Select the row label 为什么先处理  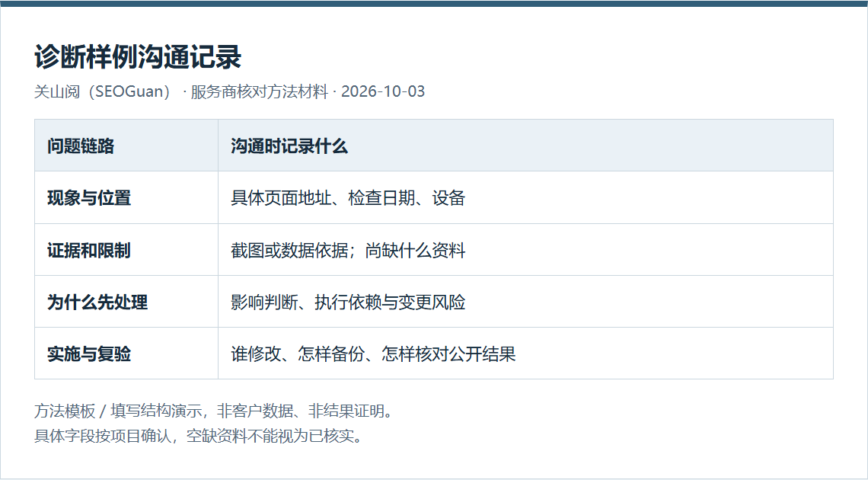(x=97, y=302)
